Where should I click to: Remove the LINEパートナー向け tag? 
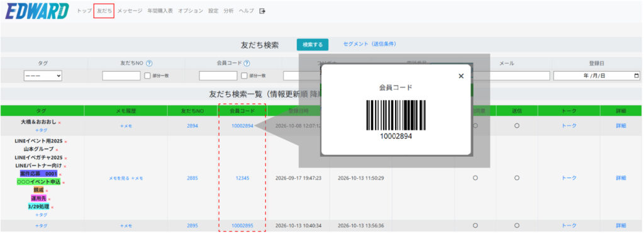point(65,166)
